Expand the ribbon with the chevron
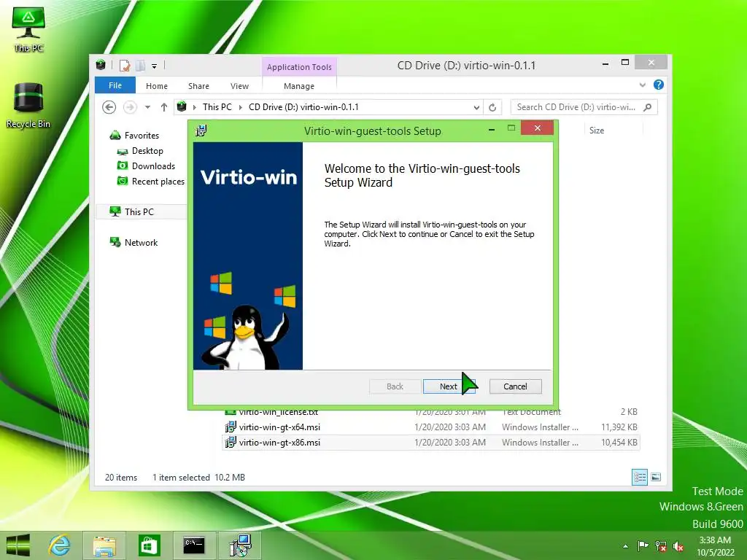The height and width of the screenshot is (560, 747). click(643, 85)
